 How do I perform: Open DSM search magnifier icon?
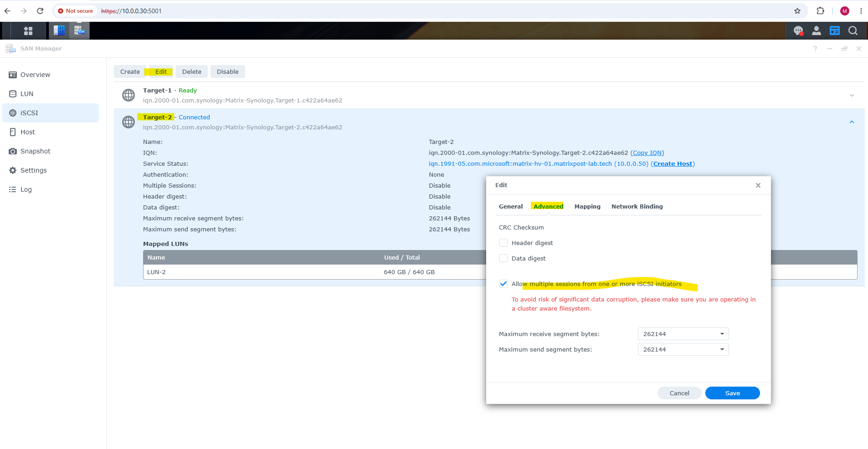click(x=853, y=31)
